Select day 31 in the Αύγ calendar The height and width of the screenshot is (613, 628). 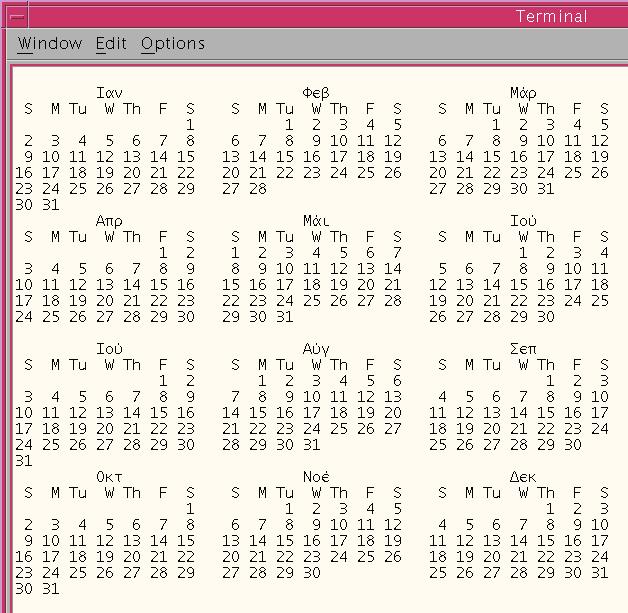coord(312,445)
